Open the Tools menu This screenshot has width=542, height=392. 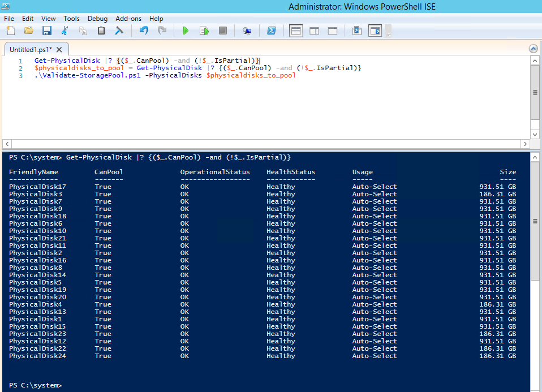coord(71,19)
